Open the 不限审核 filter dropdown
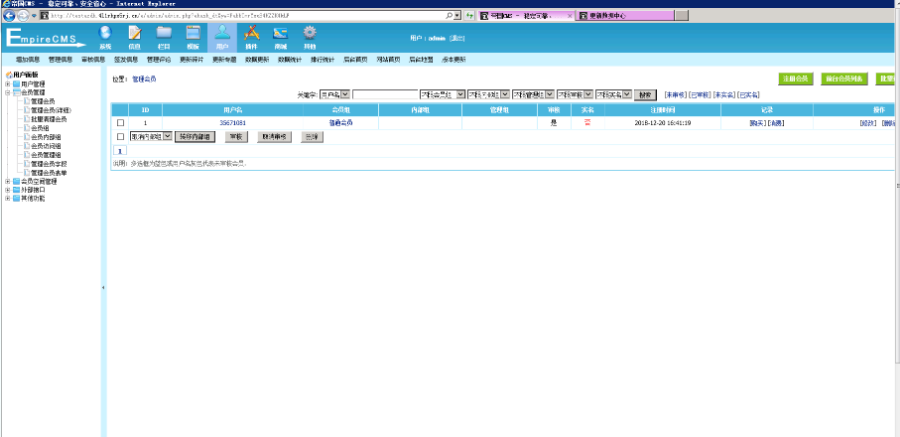Screen dimensions: 900x437 pos(575,94)
